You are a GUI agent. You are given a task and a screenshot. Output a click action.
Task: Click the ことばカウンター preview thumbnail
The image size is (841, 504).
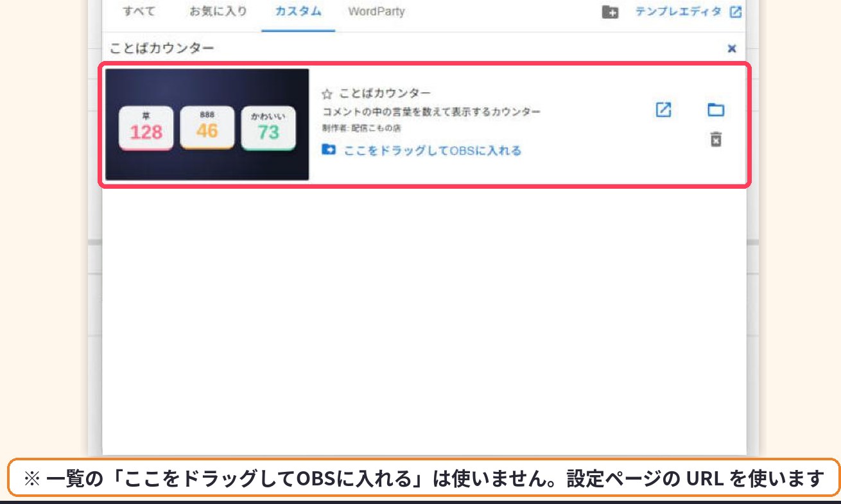tap(207, 125)
